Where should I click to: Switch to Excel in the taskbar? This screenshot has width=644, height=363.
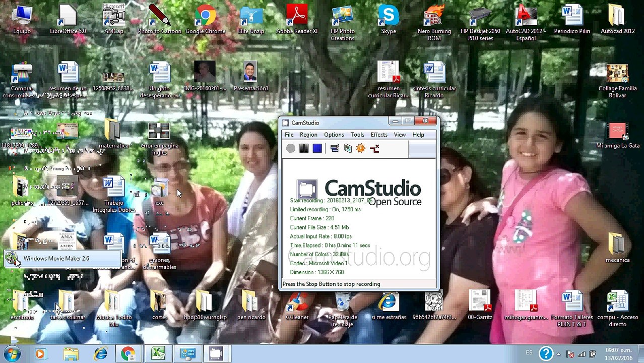point(158,354)
